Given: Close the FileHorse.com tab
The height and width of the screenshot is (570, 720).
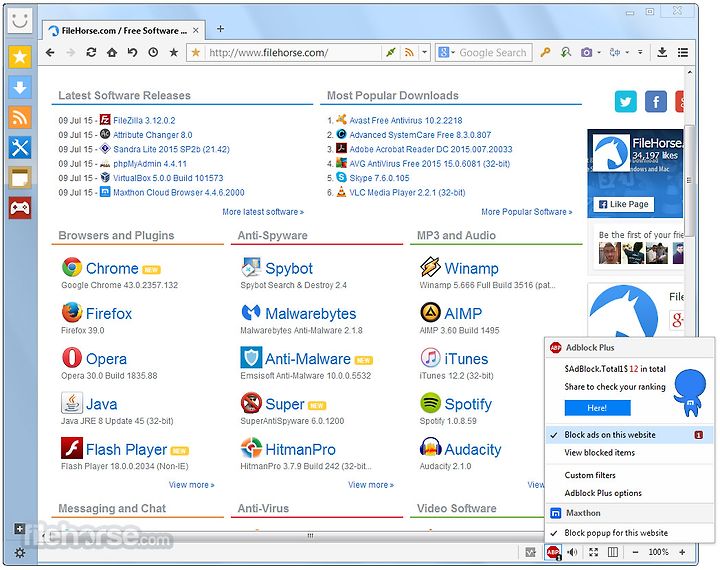Looking at the screenshot, I should point(196,31).
